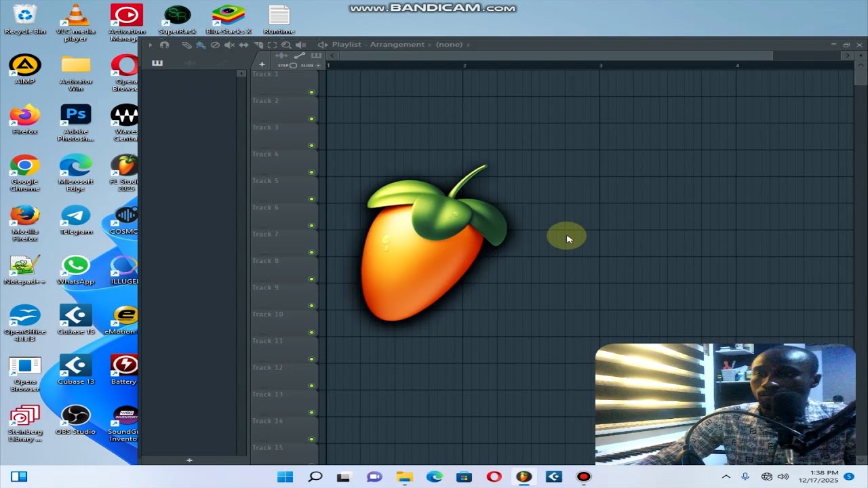
Task: Click bar 4 on the timeline ruler
Action: click(x=738, y=65)
